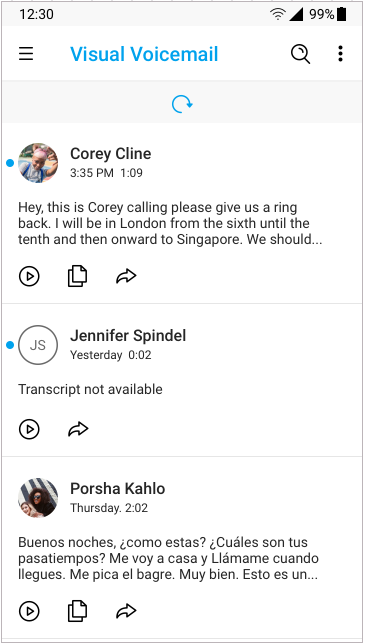Play Jennifer Spindel's voicemail
This screenshot has width=365, height=643.
coord(29,429)
